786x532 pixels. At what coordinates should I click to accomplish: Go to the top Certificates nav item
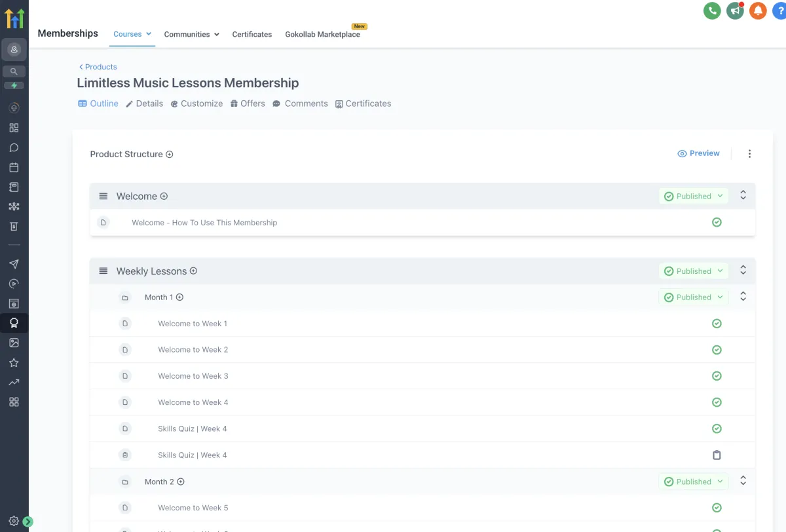(252, 34)
